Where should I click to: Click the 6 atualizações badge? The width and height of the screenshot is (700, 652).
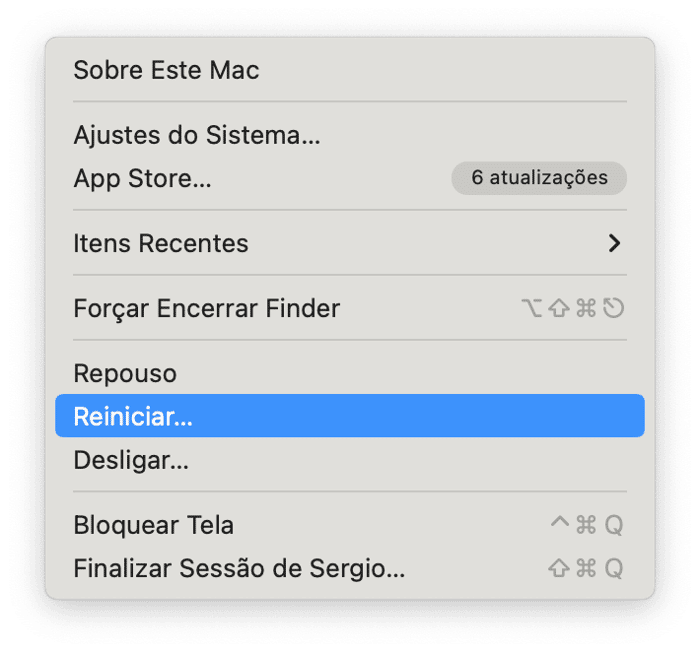539,178
